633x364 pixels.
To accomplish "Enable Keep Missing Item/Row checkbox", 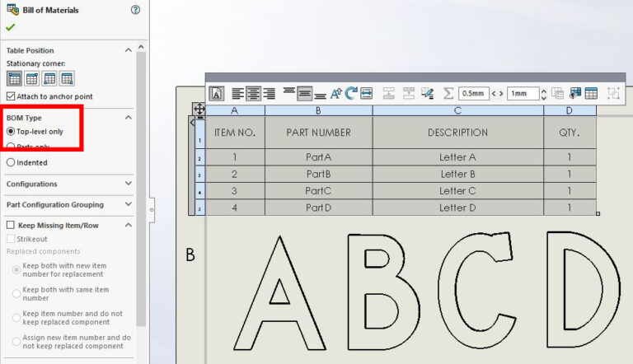I will tap(11, 225).
